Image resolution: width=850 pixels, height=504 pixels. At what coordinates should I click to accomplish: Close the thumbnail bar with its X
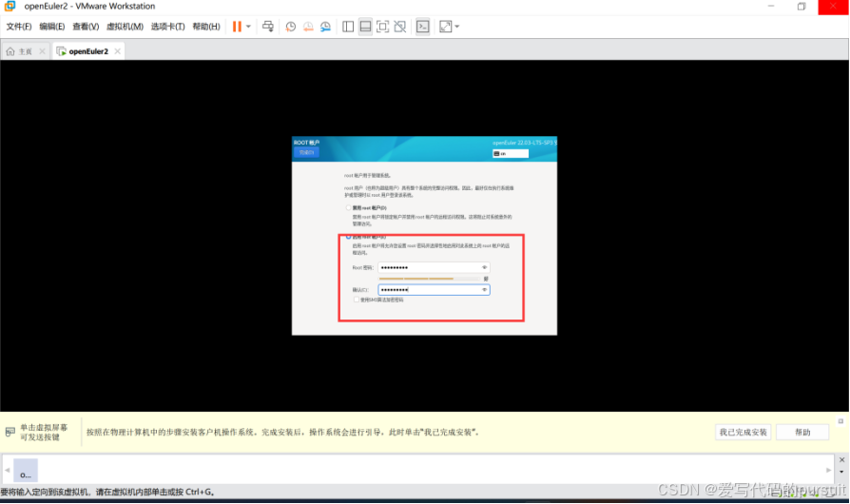[x=841, y=459]
